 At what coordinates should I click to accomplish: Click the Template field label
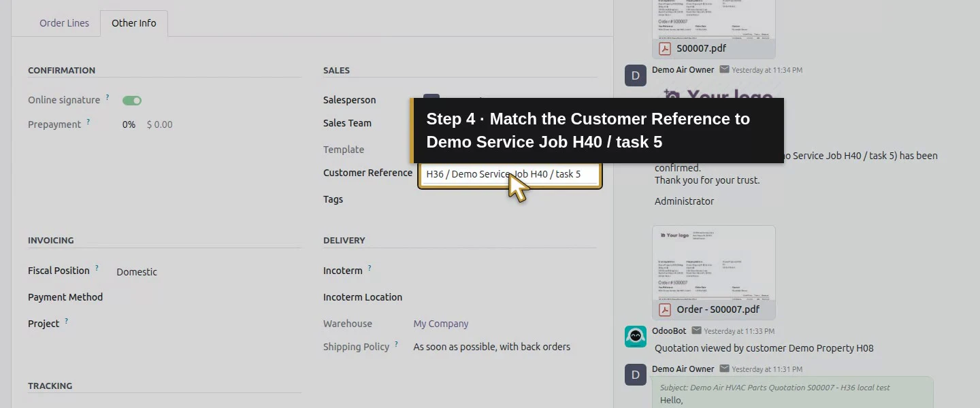click(344, 150)
